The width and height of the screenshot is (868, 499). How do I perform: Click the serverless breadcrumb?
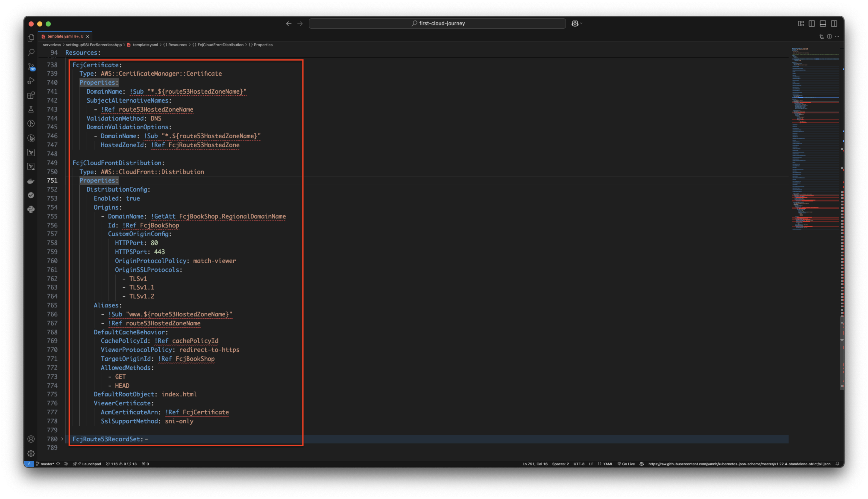tap(52, 45)
